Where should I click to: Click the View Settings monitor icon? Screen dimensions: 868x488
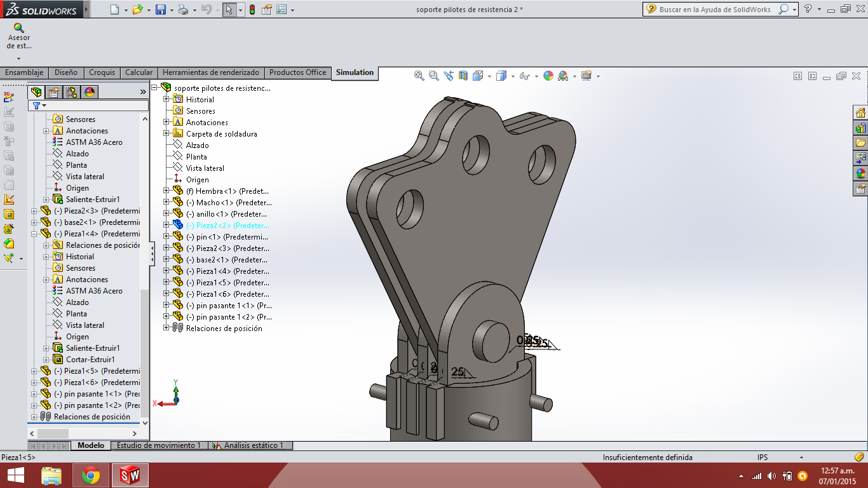(x=586, y=76)
